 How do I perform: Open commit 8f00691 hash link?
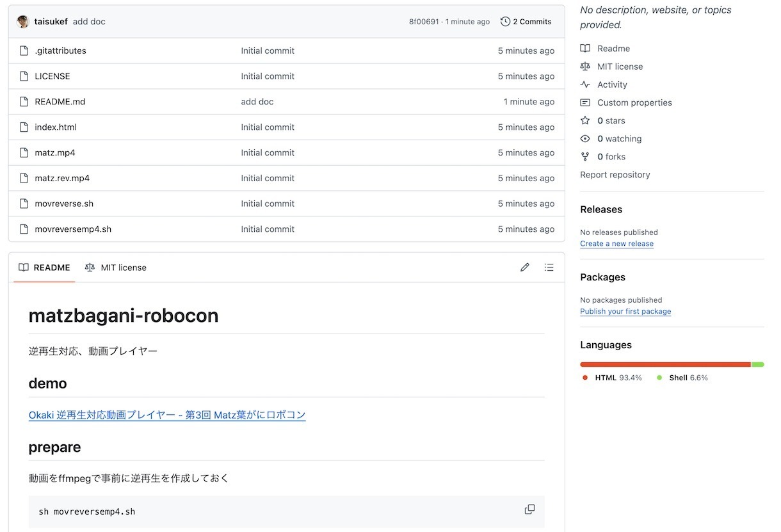[x=424, y=22]
